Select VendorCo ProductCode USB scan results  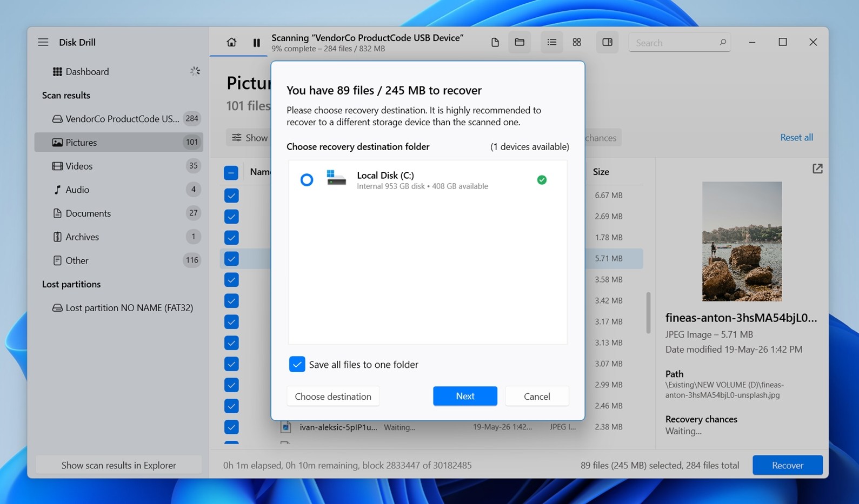point(119,118)
